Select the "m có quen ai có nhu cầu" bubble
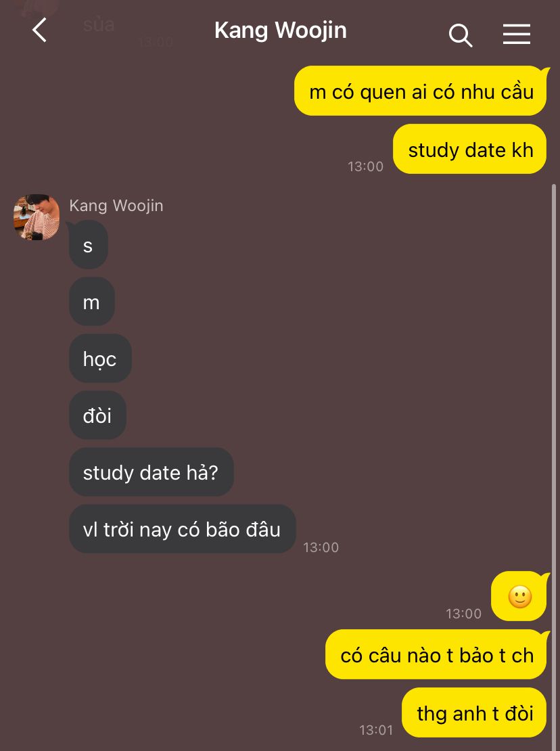The height and width of the screenshot is (751, 560). click(421, 91)
